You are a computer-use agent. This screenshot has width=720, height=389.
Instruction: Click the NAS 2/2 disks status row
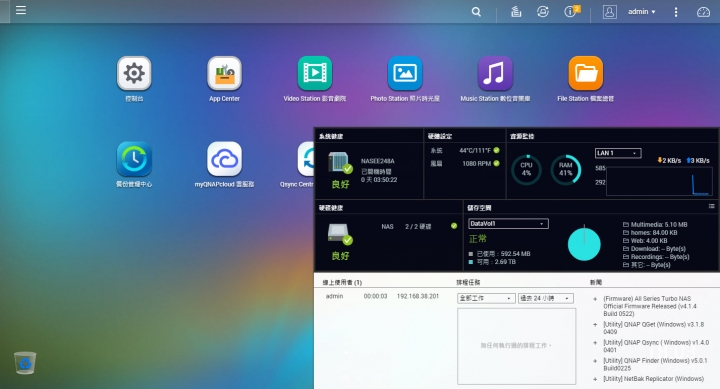click(x=419, y=226)
